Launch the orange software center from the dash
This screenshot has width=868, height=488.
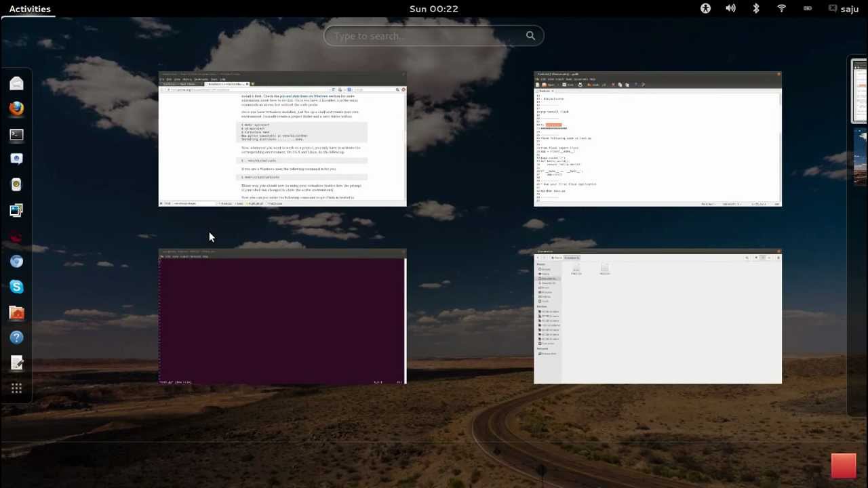coord(16,312)
